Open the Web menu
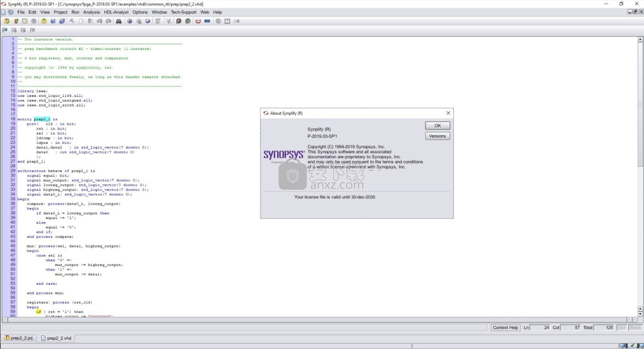Viewport: 644px width, 349px height. [x=205, y=12]
